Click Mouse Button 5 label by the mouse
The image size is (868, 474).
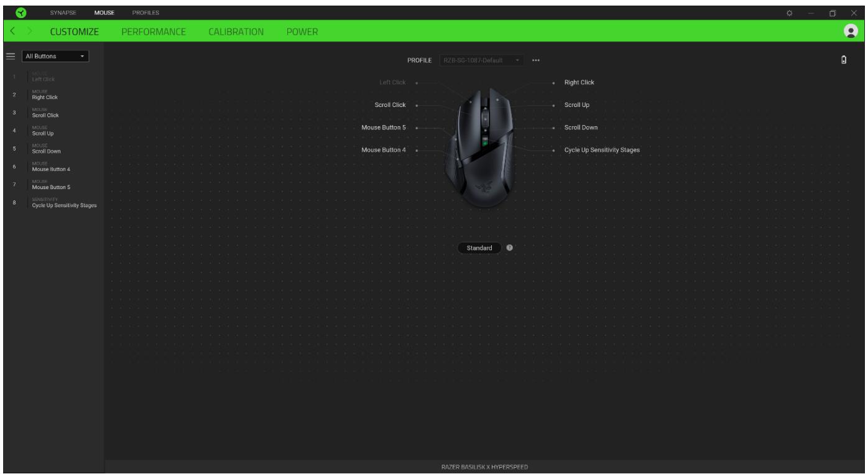pos(384,127)
